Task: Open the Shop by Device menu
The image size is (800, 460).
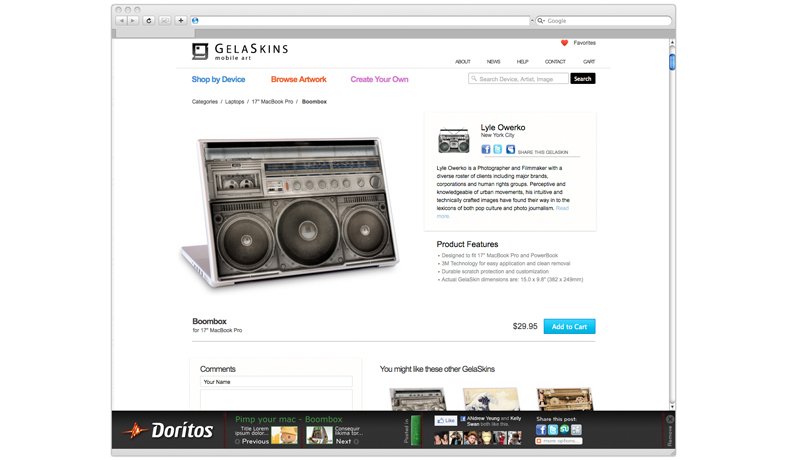Action: click(218, 80)
